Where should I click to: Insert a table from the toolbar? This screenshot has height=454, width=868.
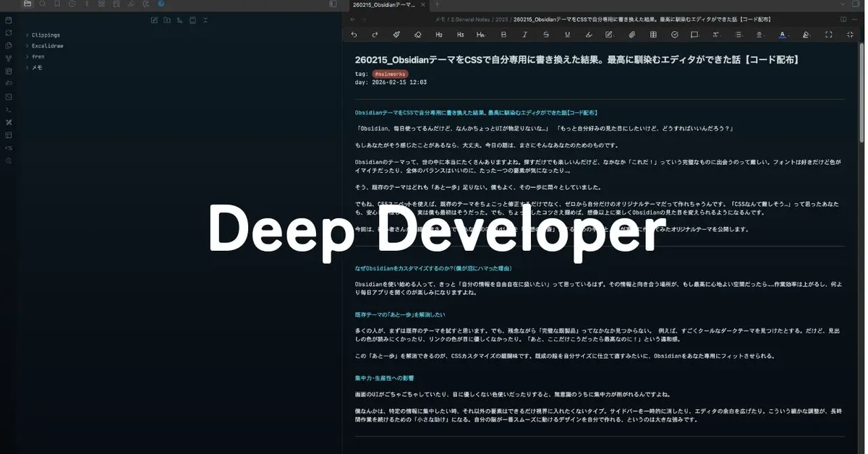(x=653, y=34)
